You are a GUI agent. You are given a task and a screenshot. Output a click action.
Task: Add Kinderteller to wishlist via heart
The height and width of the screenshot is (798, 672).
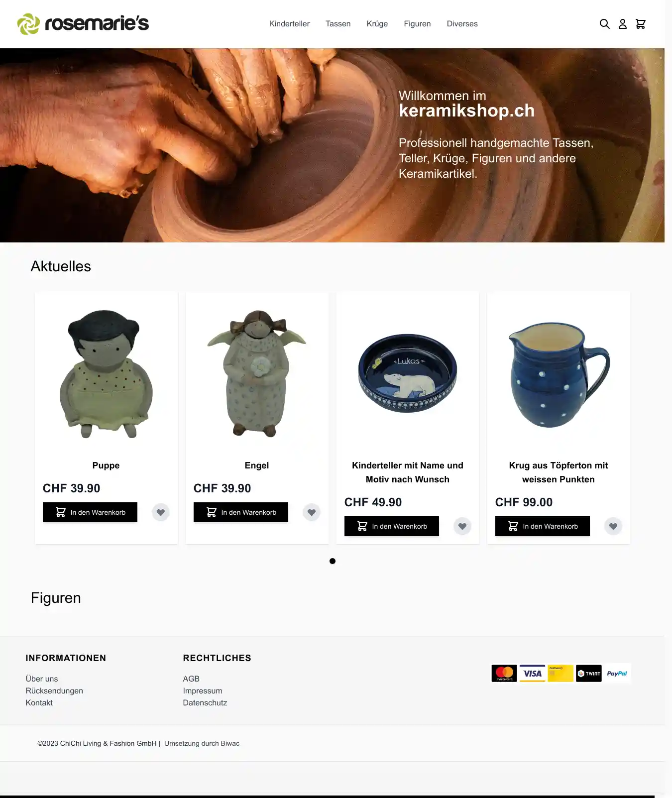(x=462, y=526)
